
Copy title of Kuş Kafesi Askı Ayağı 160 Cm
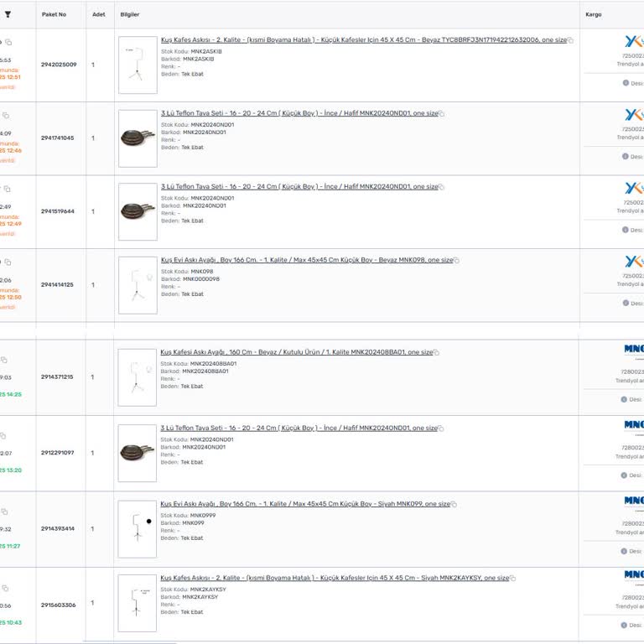coord(437,352)
